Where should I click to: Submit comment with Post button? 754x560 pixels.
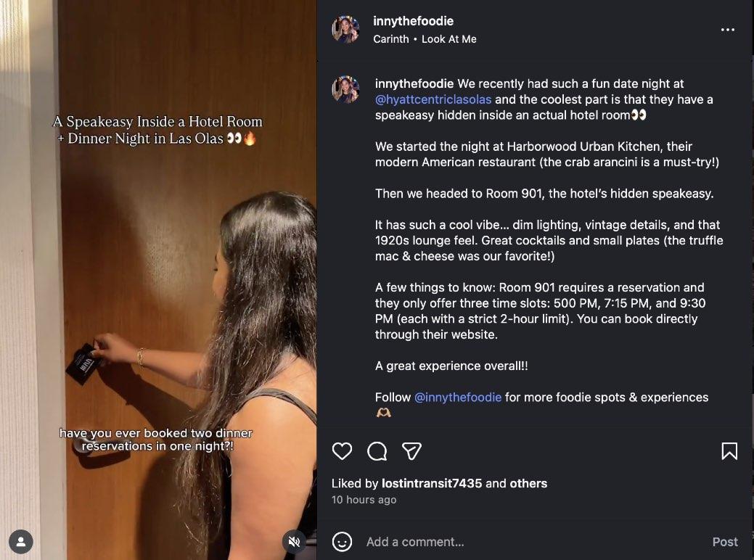point(725,542)
